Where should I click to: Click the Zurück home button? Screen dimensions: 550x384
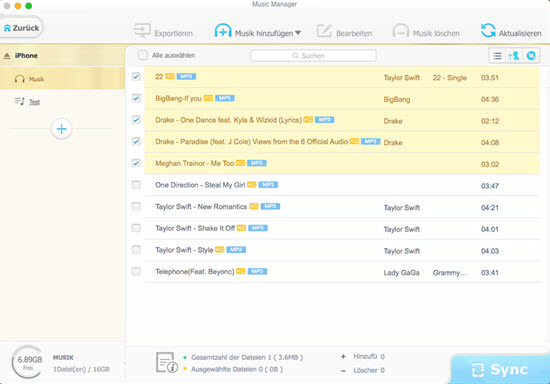(21, 28)
